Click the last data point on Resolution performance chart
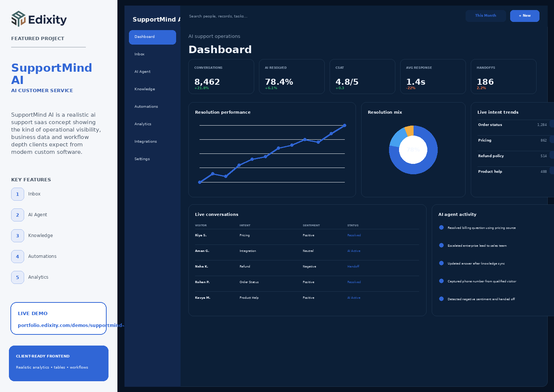 coord(345,126)
